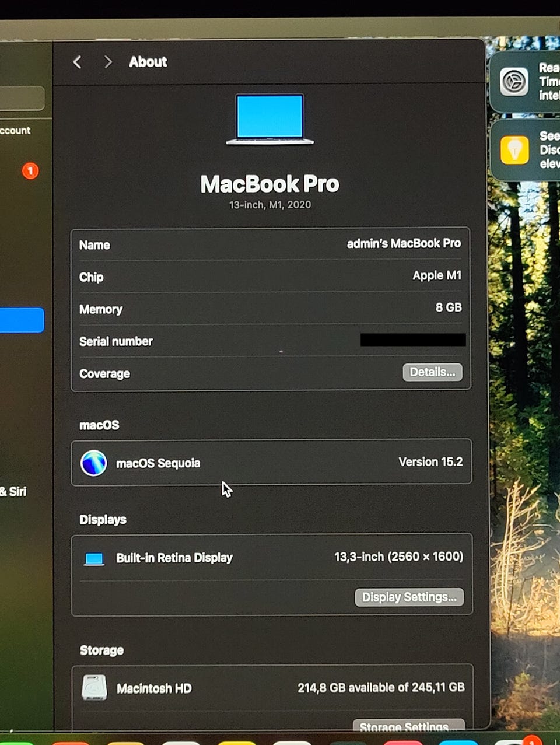Image resolution: width=560 pixels, height=745 pixels.
Task: Click the MacBook Pro laptop image
Action: (x=270, y=119)
